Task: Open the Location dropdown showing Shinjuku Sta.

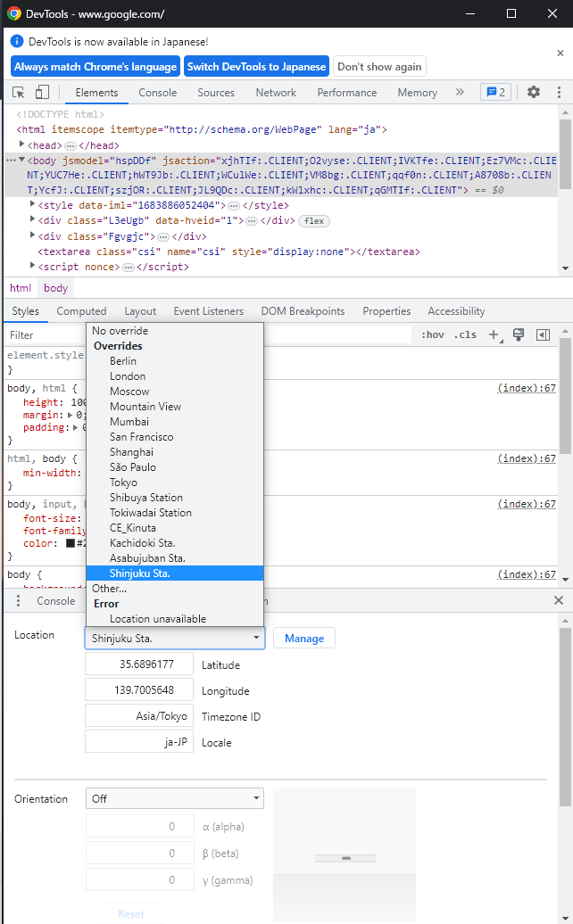Action: (175, 639)
